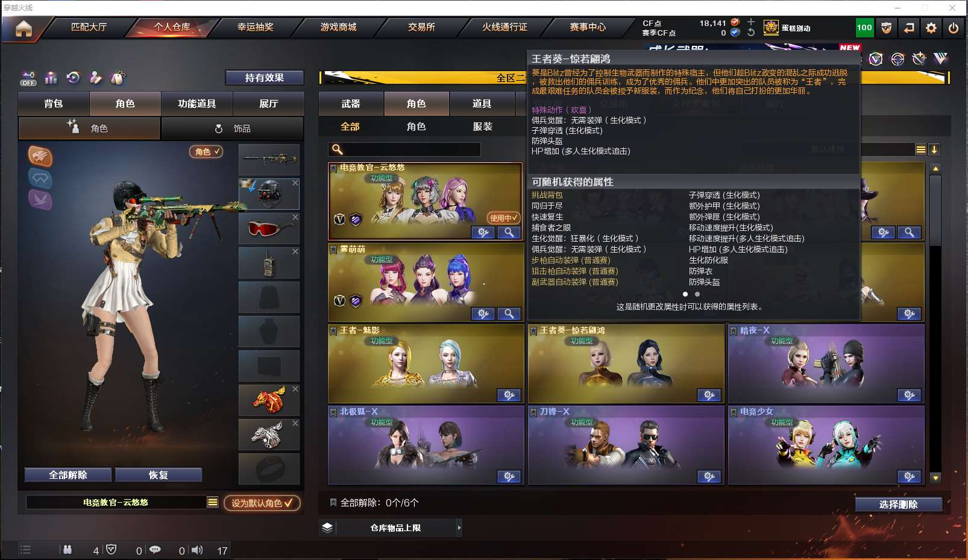Click the 选择删除 button
968x560 pixels.
(x=898, y=505)
